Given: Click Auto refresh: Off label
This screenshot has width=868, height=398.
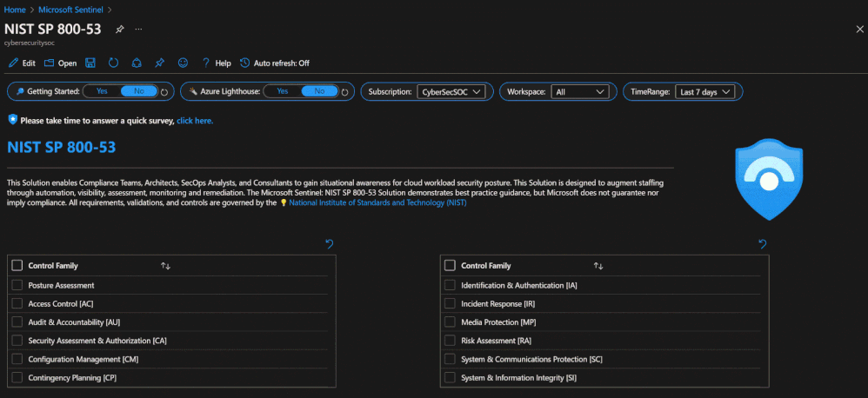Looking at the screenshot, I should pos(281,63).
